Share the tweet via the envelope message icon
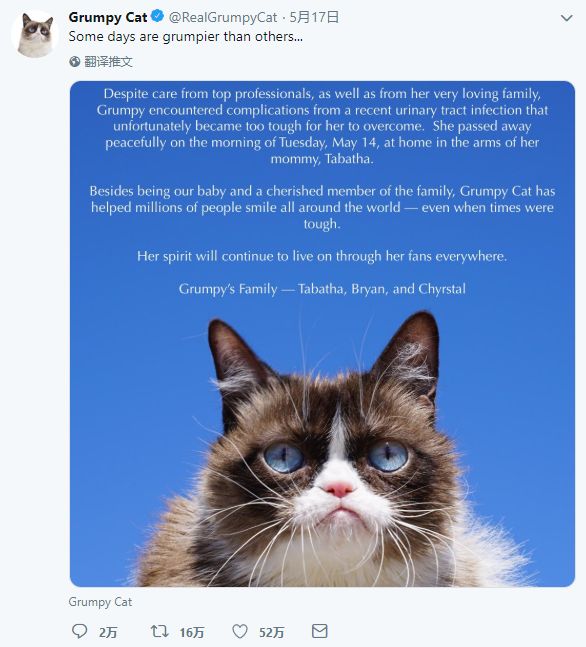 point(319,631)
